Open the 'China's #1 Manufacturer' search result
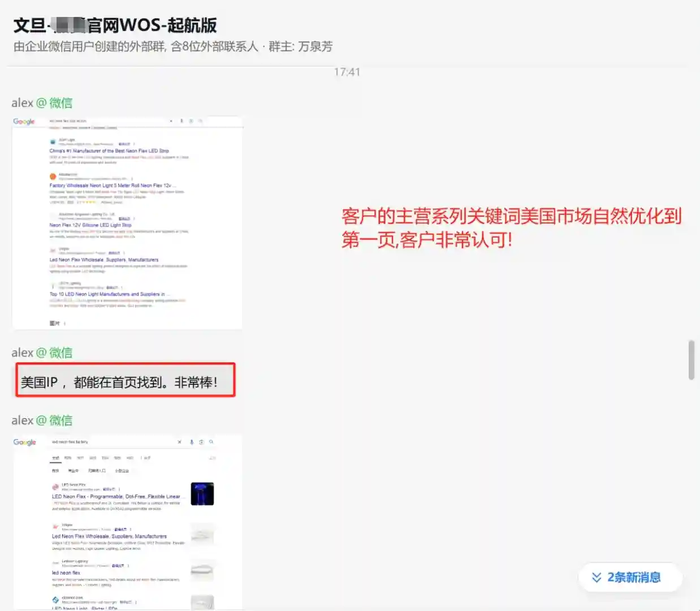 109,151
